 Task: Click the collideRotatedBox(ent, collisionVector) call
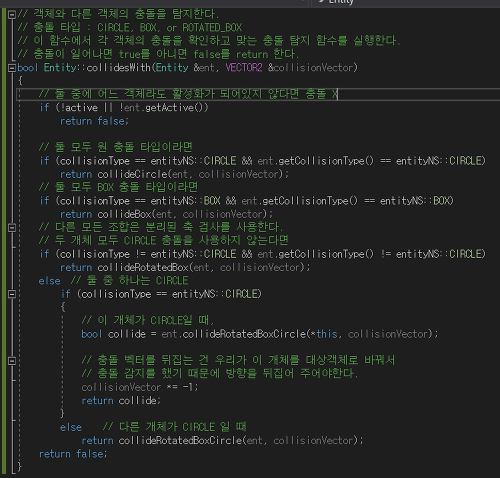[x=203, y=268]
